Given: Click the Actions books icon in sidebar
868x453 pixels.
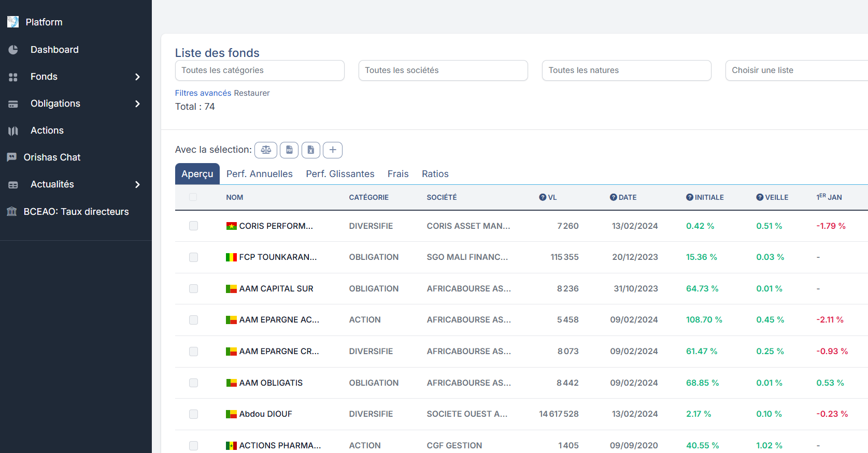Looking at the screenshot, I should click(x=13, y=131).
